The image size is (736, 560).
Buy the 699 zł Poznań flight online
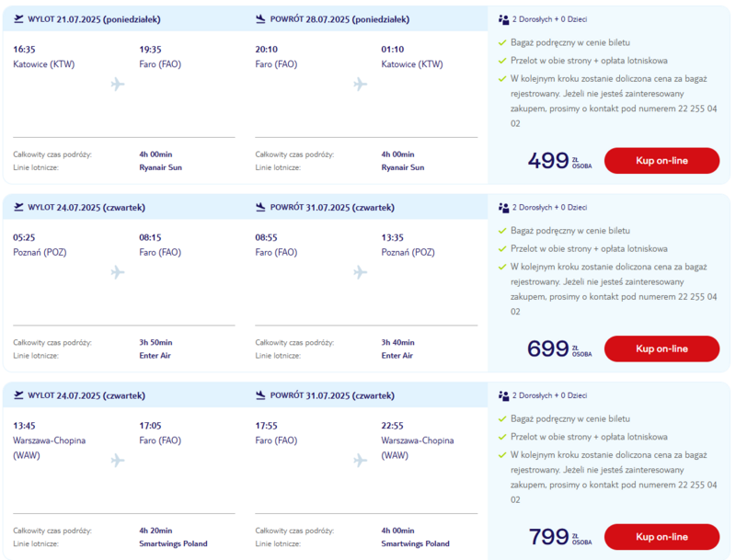661,349
